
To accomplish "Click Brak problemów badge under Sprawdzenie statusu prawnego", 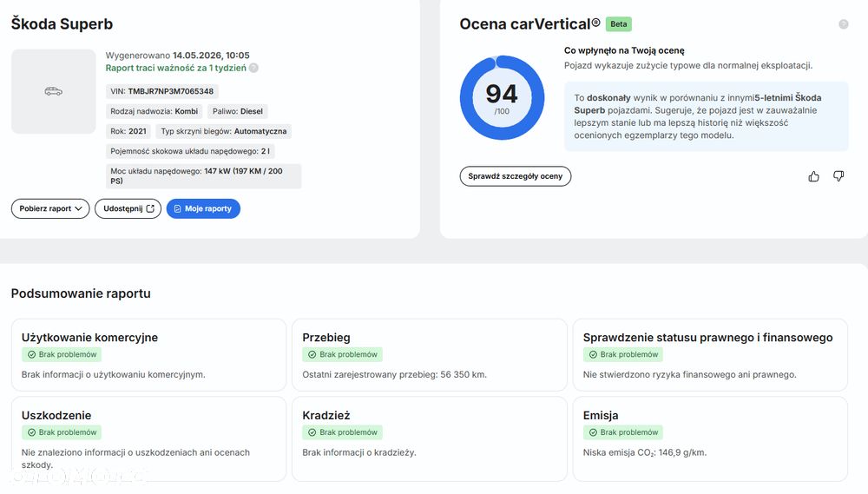I will 622,354.
